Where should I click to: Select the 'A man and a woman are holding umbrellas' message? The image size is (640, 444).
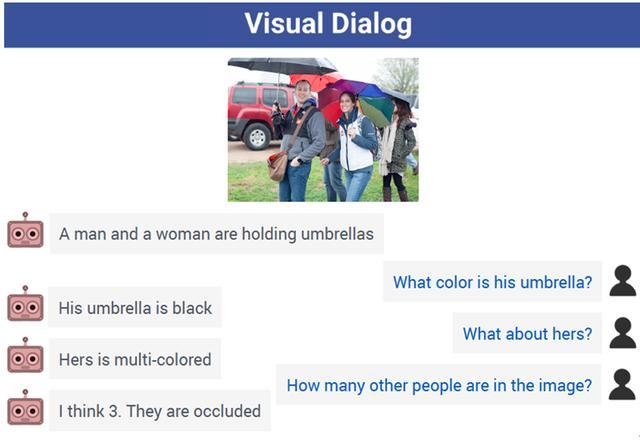216,234
